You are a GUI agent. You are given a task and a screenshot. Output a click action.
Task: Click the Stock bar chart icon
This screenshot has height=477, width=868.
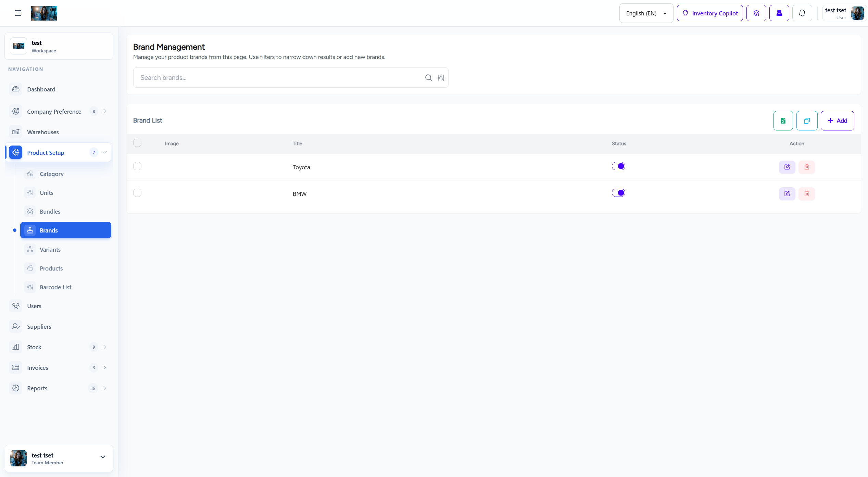(x=16, y=347)
